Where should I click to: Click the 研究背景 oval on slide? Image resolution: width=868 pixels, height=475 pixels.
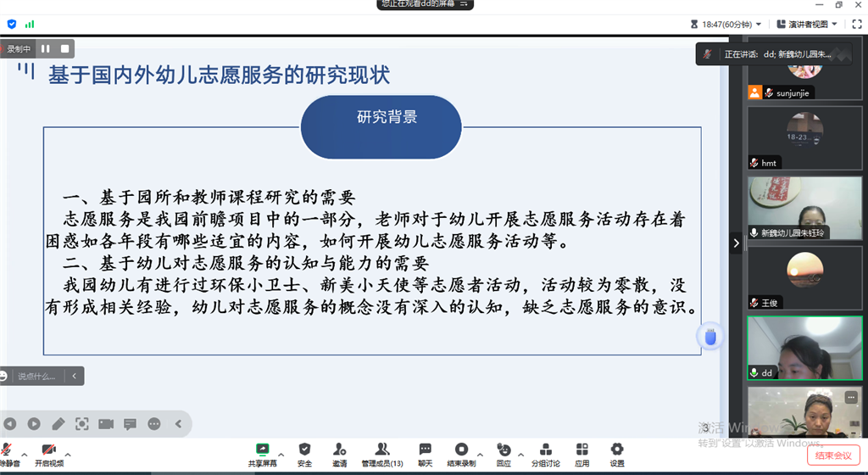pos(381,127)
